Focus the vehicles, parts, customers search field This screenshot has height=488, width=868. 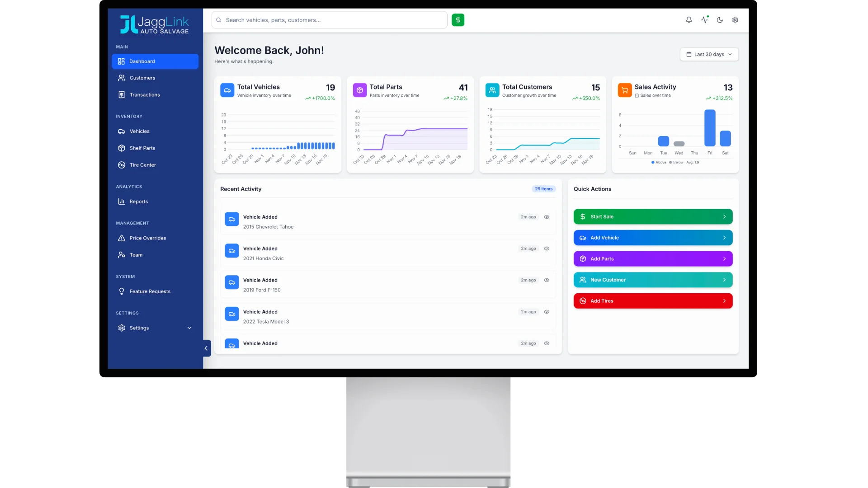point(330,20)
